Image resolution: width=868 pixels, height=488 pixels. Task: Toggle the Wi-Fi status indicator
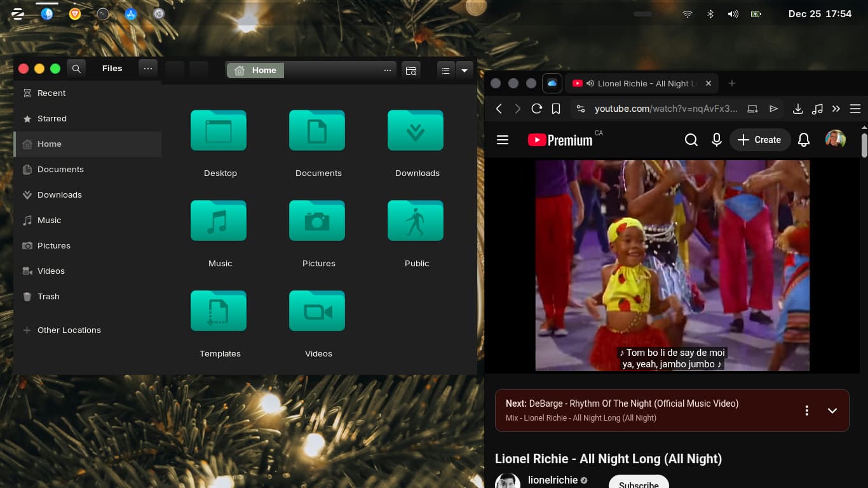(687, 14)
